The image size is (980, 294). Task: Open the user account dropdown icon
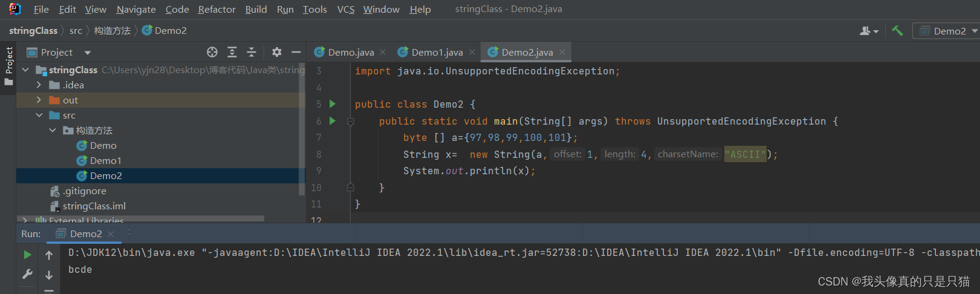tap(869, 31)
